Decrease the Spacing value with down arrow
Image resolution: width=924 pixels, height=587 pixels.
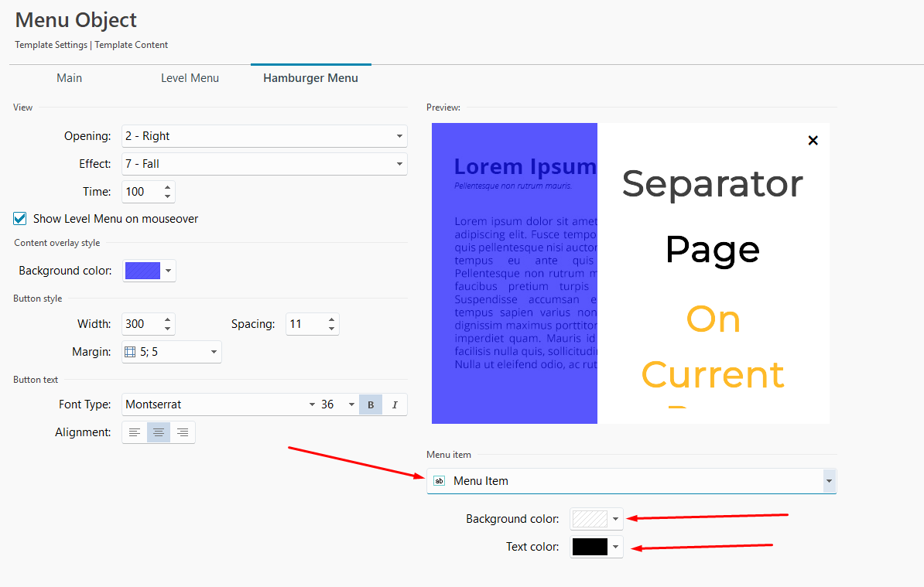[x=331, y=329]
